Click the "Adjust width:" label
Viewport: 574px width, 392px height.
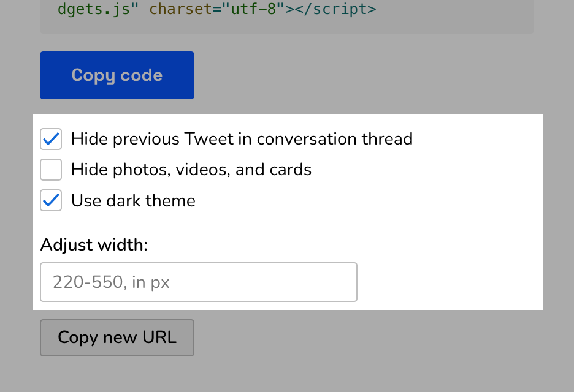click(x=93, y=244)
